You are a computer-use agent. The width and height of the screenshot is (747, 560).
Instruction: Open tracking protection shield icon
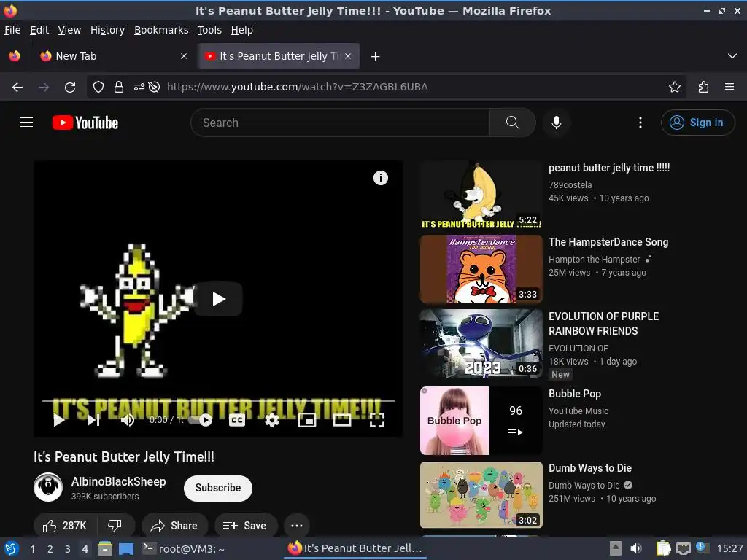(98, 87)
